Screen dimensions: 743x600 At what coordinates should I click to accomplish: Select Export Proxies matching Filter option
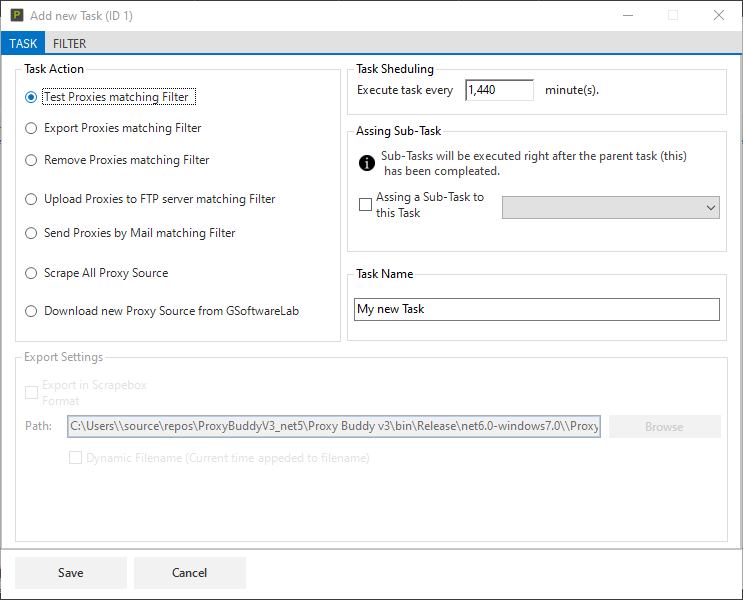(x=31, y=128)
